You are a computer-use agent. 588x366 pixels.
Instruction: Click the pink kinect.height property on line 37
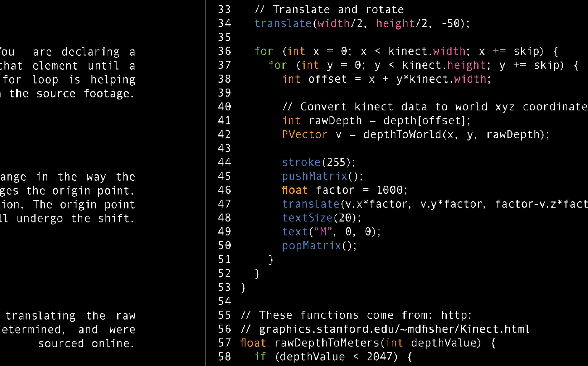pos(466,65)
